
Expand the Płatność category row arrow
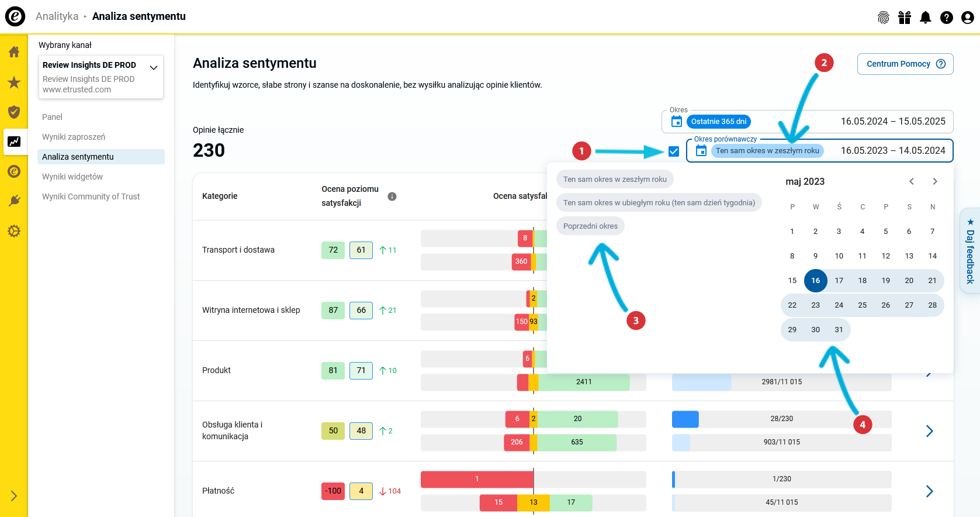point(929,491)
